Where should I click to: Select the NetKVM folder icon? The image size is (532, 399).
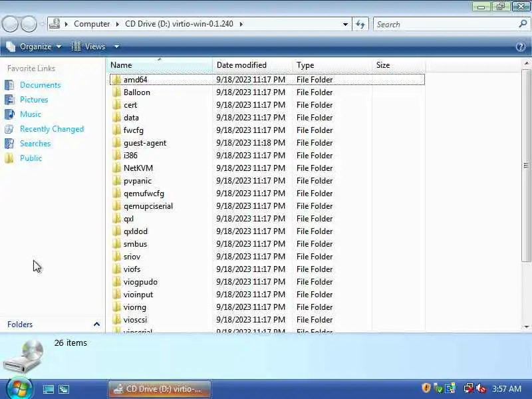click(116, 168)
